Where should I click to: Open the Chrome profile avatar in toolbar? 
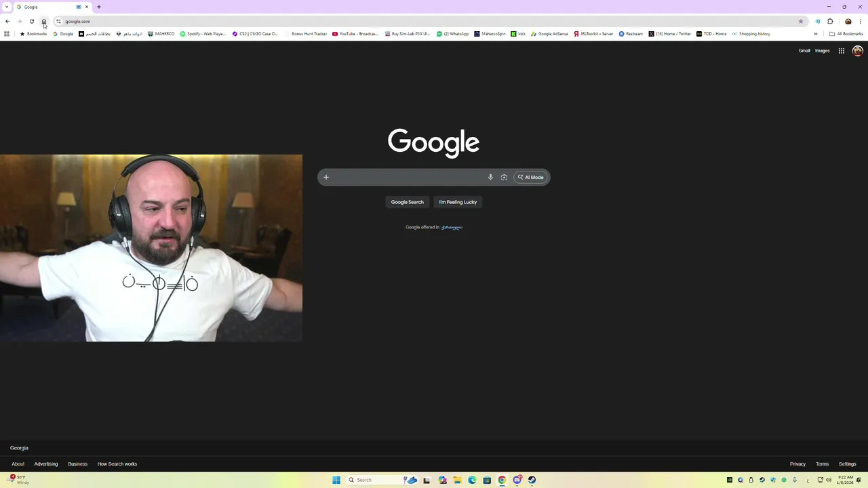coord(848,21)
